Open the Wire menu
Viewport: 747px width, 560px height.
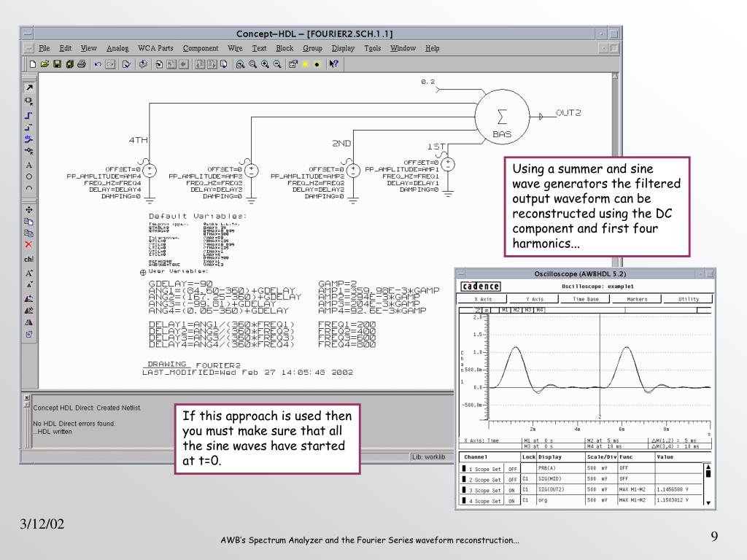click(x=235, y=48)
